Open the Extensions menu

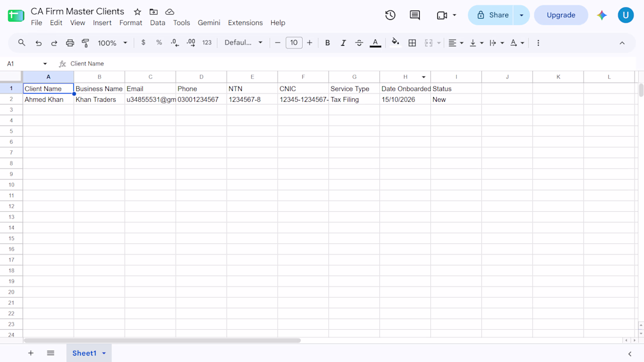tap(245, 23)
